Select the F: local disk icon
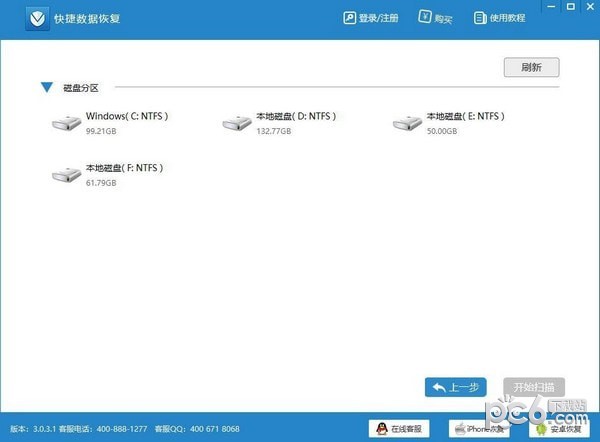 click(x=66, y=175)
